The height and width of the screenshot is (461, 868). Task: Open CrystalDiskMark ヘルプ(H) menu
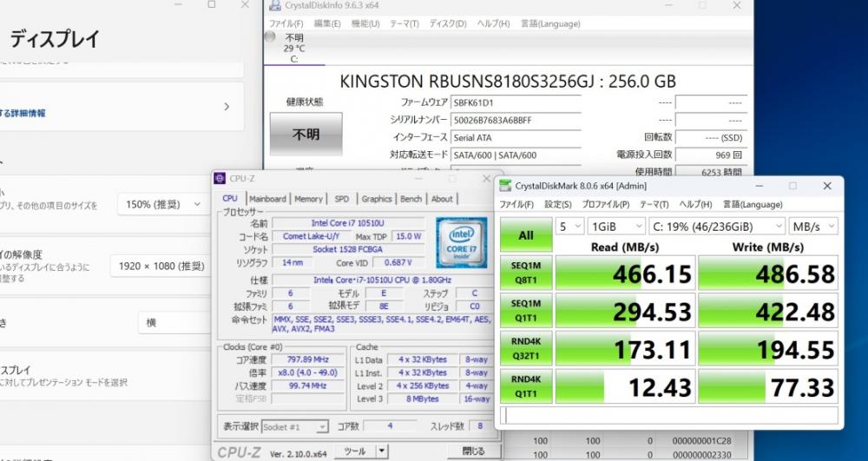click(695, 205)
